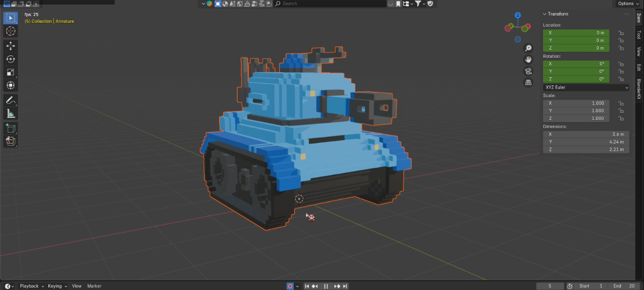
Task: Click the current frame field showing 5
Action: pos(550,286)
